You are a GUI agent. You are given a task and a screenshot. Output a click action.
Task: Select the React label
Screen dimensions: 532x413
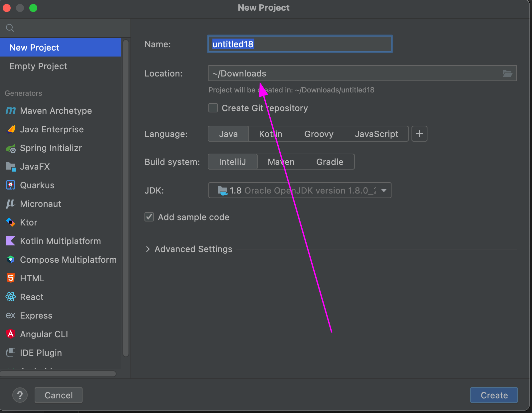click(32, 297)
